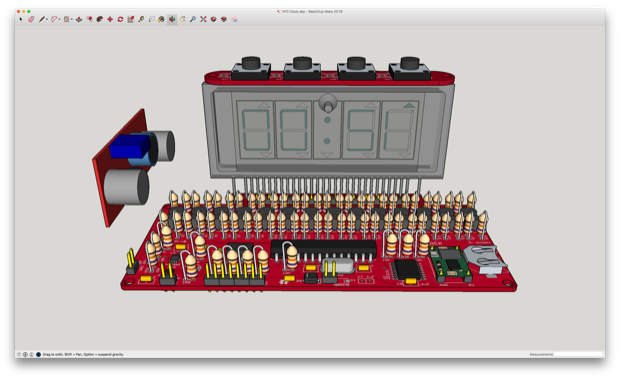Select the Zoom magnifier tool
The height and width of the screenshot is (379, 620).
click(x=193, y=19)
